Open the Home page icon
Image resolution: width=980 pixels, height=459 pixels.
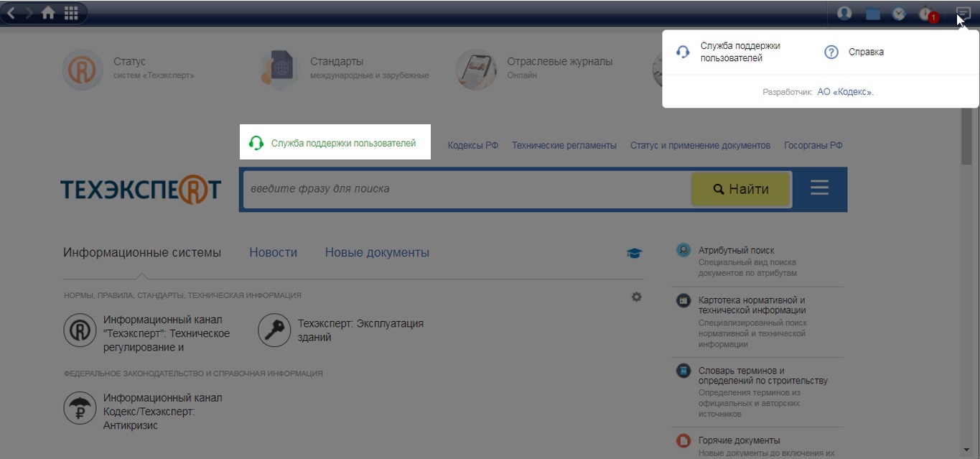[x=48, y=13]
